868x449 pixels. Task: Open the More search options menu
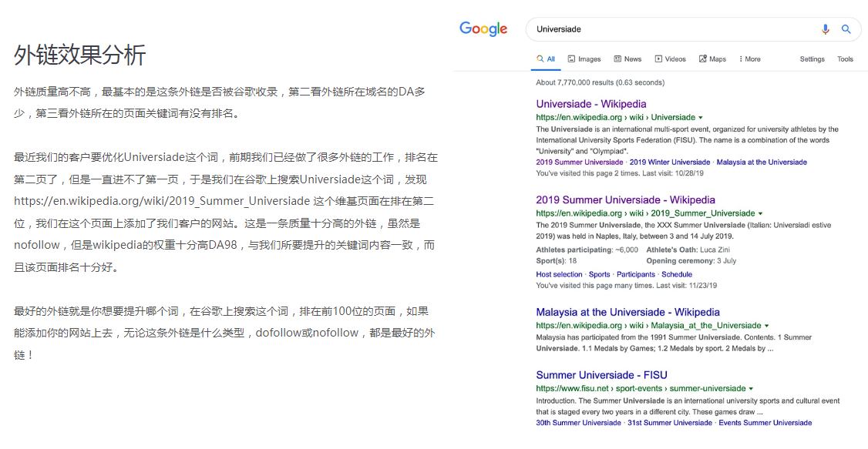click(x=749, y=59)
